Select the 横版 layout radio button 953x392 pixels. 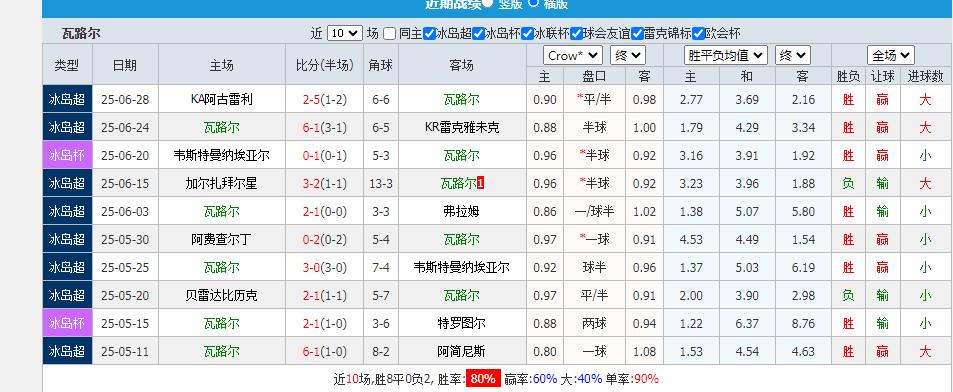(534, 2)
